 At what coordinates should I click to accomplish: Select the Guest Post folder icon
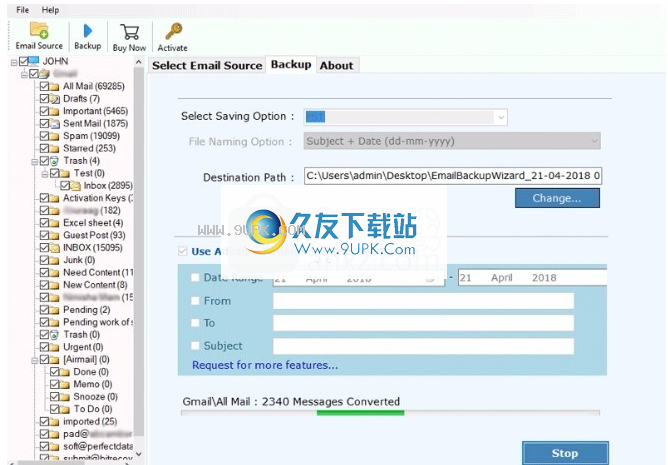(54, 235)
